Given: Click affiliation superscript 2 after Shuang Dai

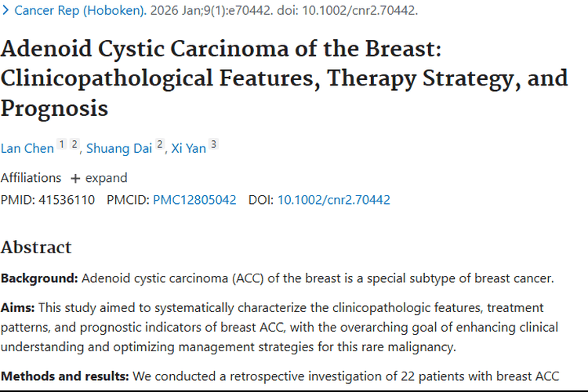Looking at the screenshot, I should 160,144.
